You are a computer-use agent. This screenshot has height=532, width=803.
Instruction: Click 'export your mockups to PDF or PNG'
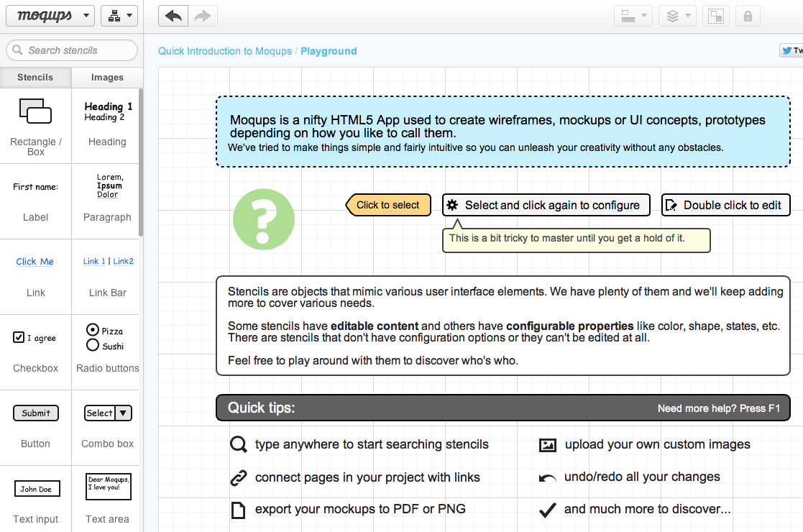(361, 509)
